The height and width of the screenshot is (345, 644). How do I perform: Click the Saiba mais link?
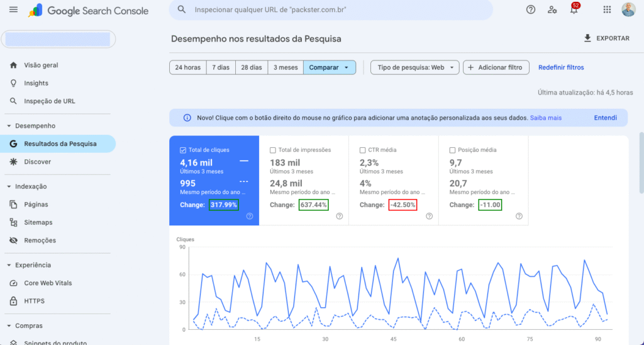pyautogui.click(x=545, y=118)
